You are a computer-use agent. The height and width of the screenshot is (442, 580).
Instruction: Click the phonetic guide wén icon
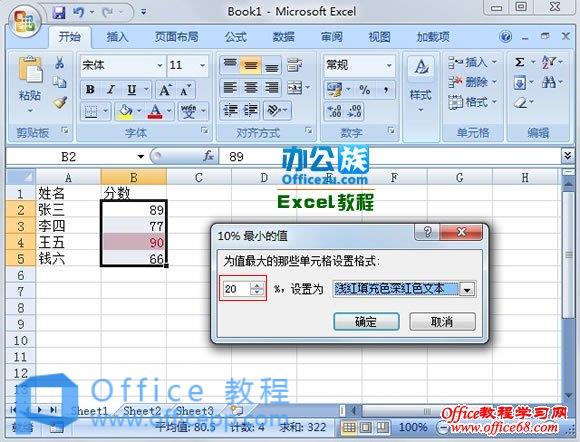(188, 111)
